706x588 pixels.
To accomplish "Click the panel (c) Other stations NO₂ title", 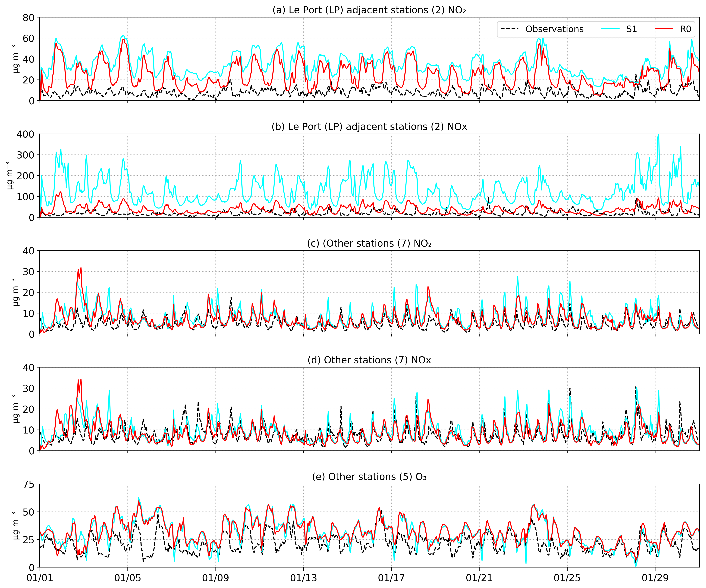I will coord(369,243).
